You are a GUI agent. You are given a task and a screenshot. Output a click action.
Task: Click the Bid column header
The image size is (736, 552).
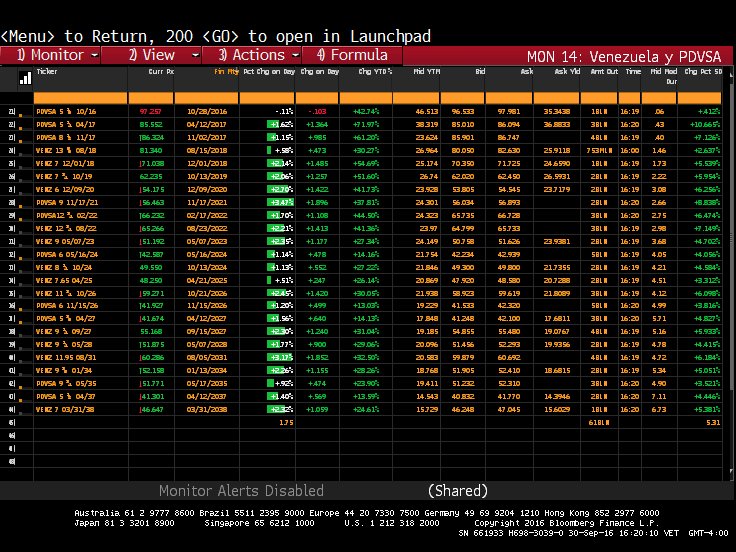[480, 71]
